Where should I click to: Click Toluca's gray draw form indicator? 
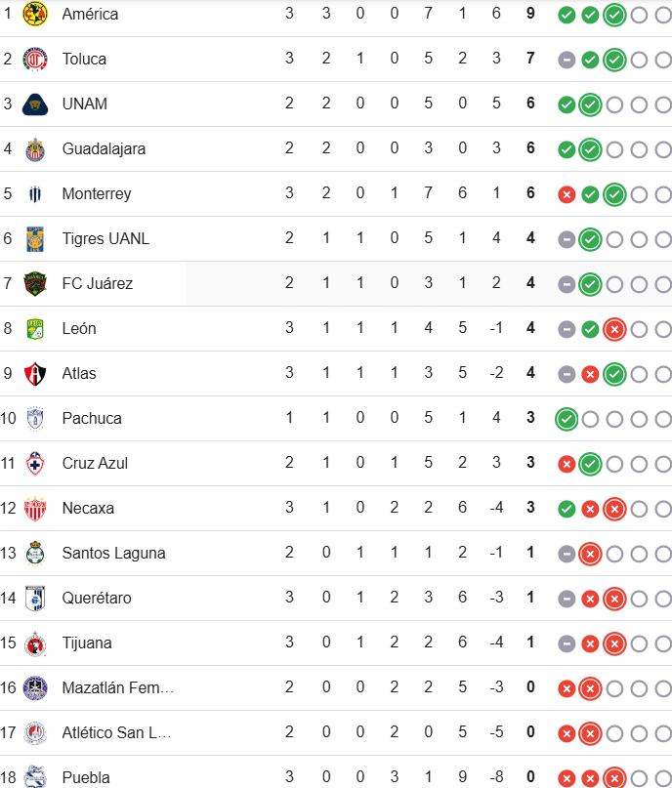coord(567,61)
